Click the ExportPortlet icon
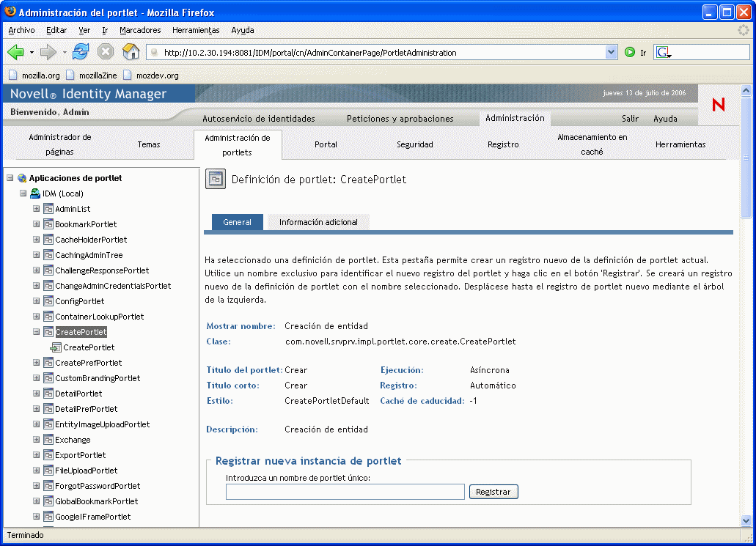 48,455
